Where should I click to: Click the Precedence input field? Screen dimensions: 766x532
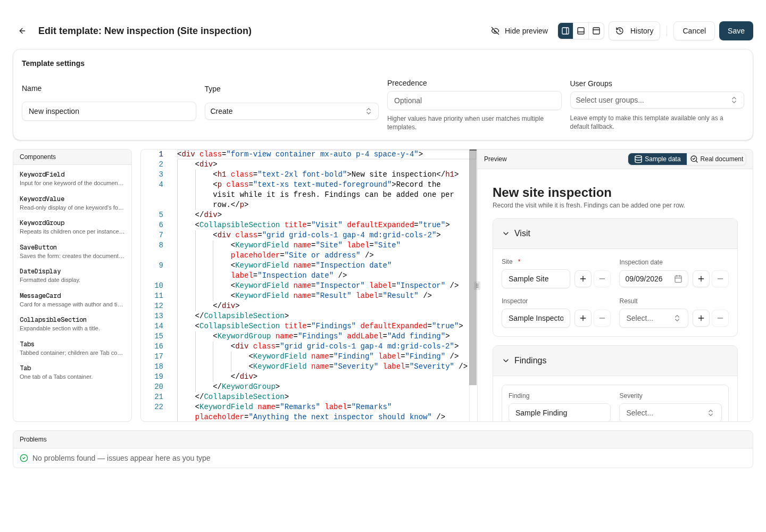pos(474,101)
